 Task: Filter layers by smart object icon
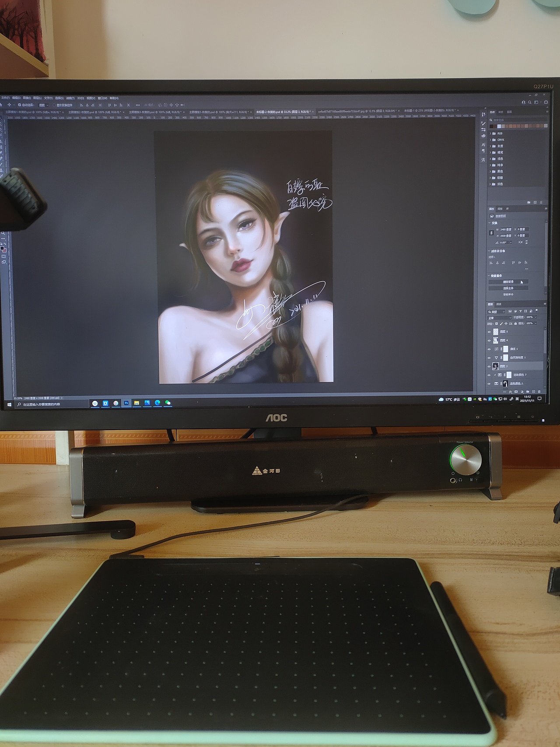point(531,311)
